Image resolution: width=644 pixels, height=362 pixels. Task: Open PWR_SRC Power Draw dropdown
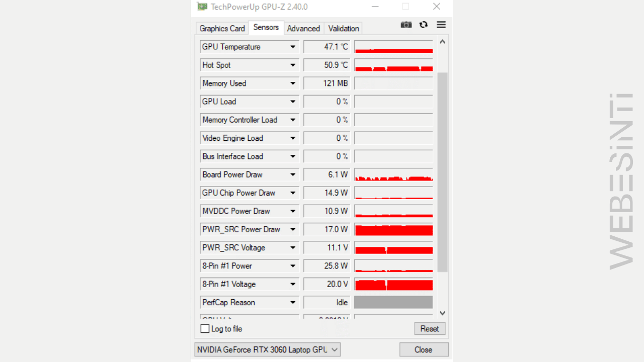point(292,229)
